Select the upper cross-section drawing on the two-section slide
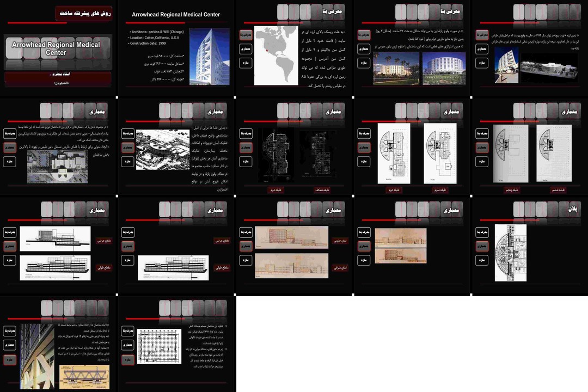The width and height of the screenshot is (588, 392). 55,238
